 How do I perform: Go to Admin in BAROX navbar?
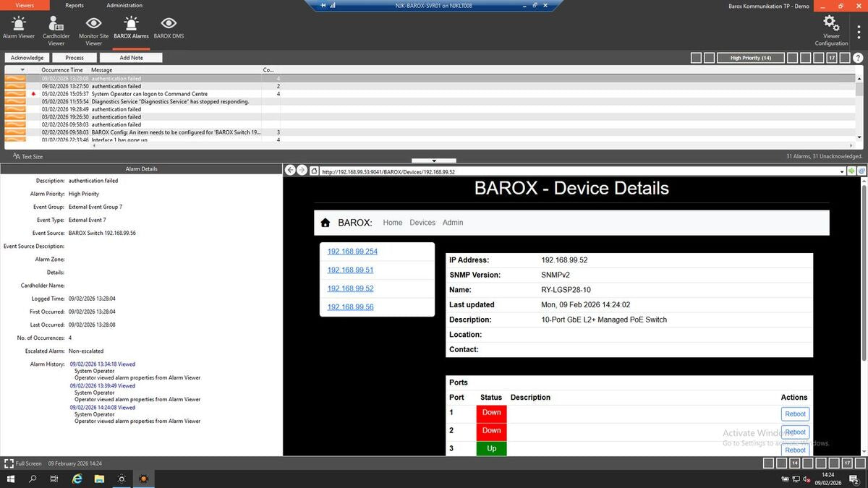coord(453,223)
